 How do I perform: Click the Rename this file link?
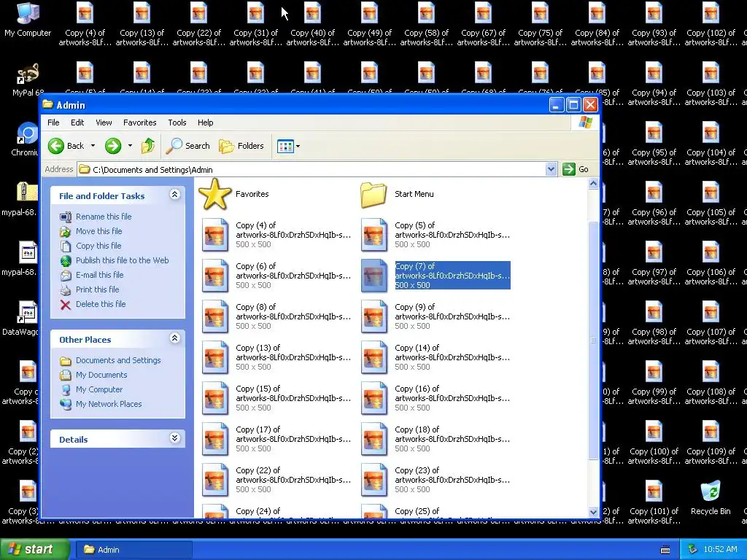[104, 217]
